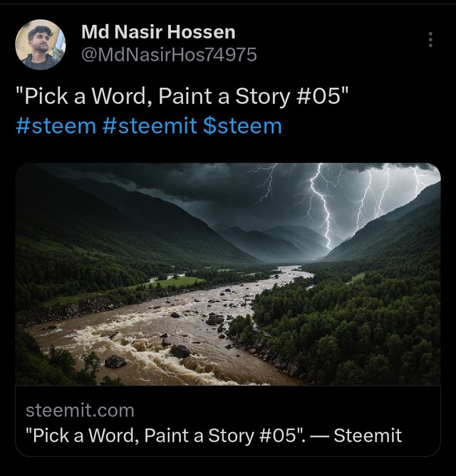Screen dimensions: 456x476
Task: Open the stormy valley link preview image
Action: (228, 274)
